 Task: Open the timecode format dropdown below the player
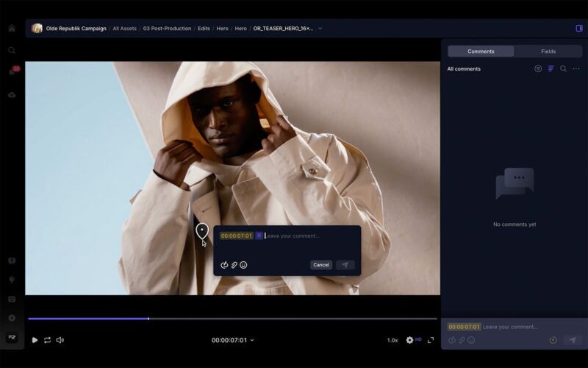pos(252,341)
